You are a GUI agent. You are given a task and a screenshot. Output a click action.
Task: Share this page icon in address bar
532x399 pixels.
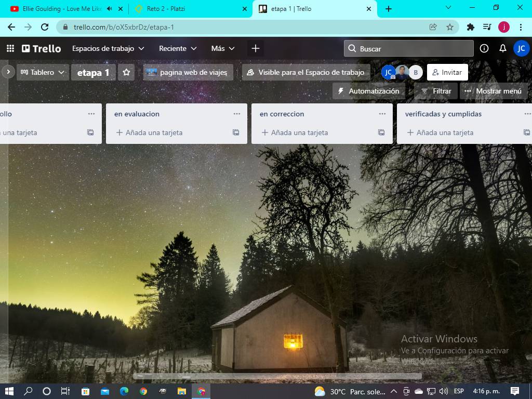(433, 27)
